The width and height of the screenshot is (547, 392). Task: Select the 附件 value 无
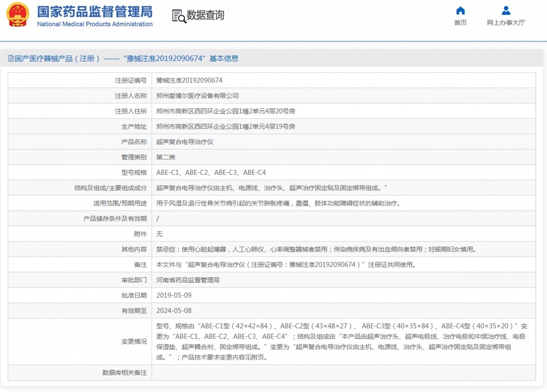(x=160, y=234)
